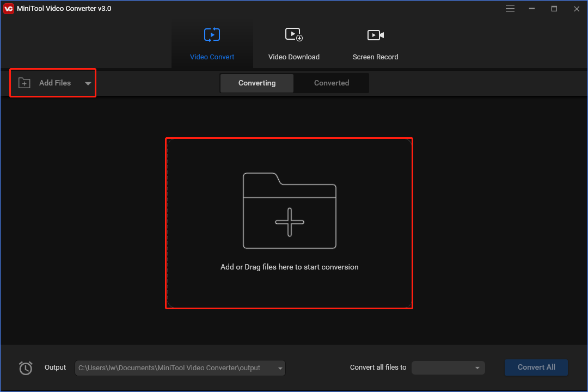Expand the Add Files dropdown arrow
The height and width of the screenshot is (392, 588).
pyautogui.click(x=88, y=83)
